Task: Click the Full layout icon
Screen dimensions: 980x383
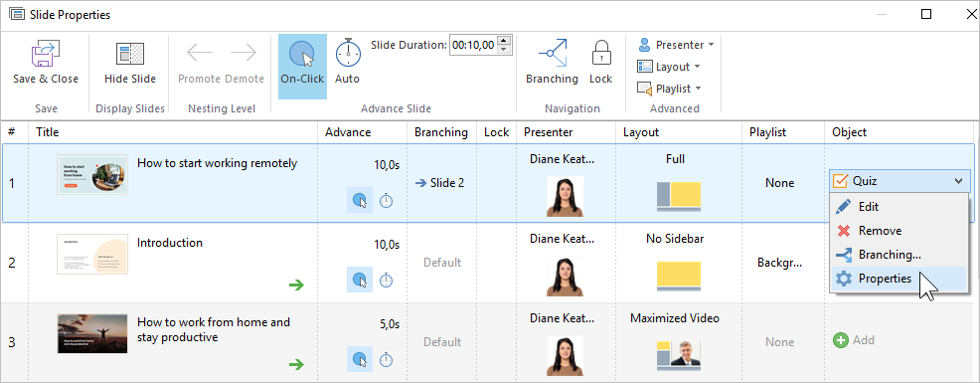Action: [x=679, y=197]
